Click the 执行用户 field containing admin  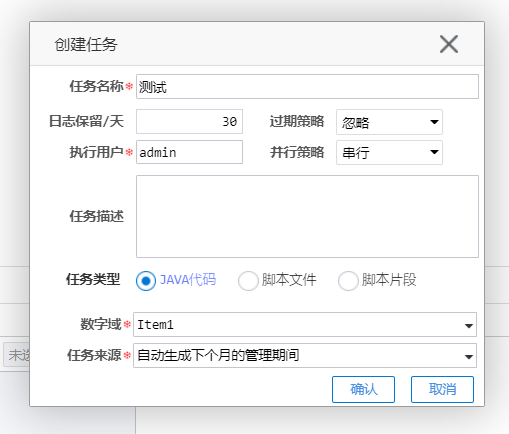[x=189, y=152]
